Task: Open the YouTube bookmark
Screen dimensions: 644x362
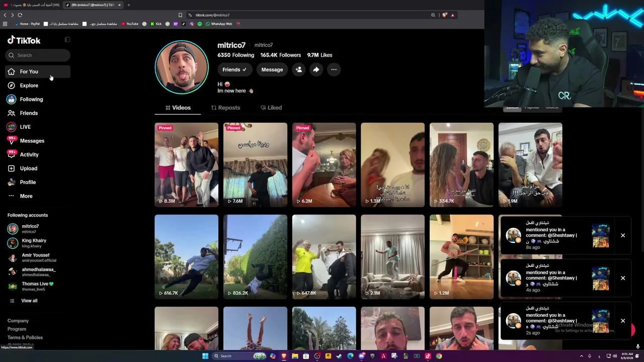Action: 130,24
